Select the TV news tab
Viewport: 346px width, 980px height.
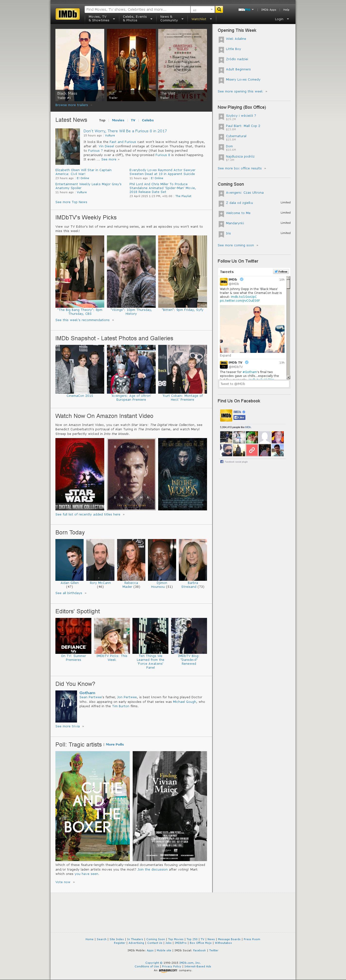point(133,120)
